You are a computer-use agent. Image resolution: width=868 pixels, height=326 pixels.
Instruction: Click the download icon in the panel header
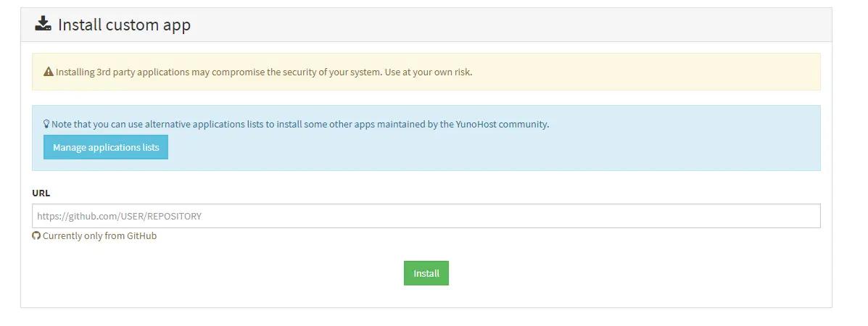click(44, 25)
